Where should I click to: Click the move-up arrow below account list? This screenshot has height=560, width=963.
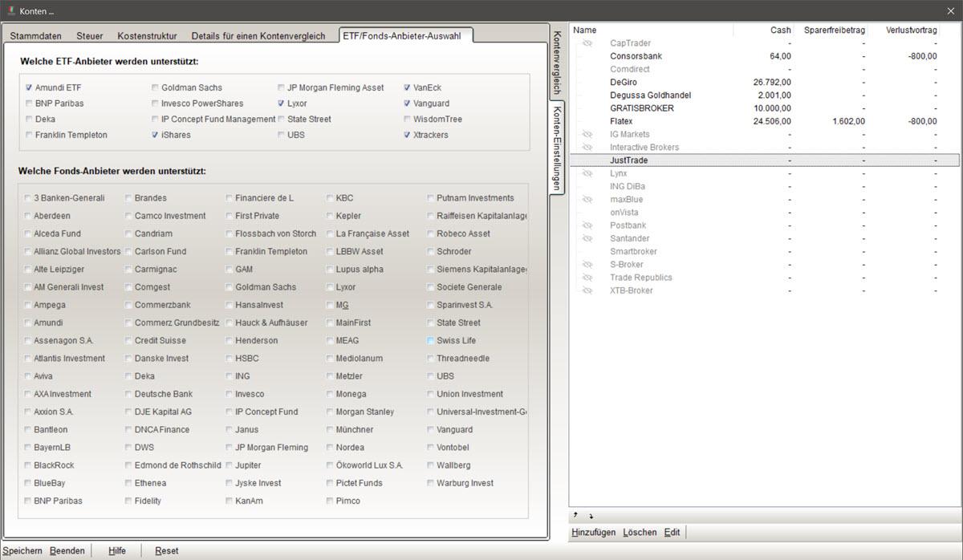(x=575, y=516)
